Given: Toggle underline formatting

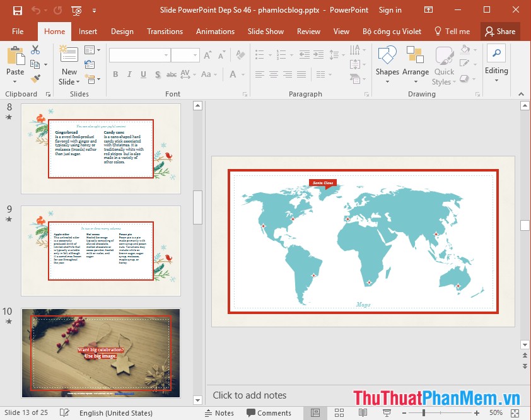Looking at the screenshot, I should [x=143, y=74].
